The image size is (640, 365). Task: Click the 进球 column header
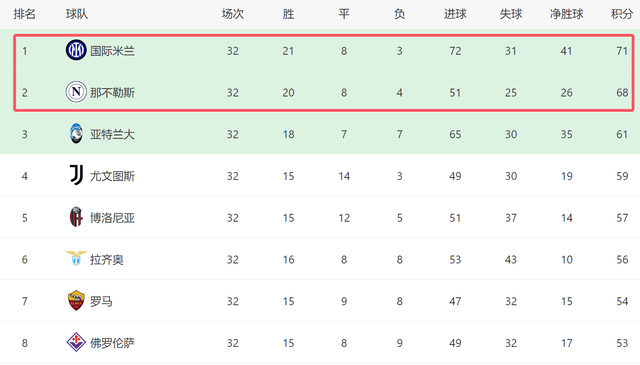pos(455,14)
